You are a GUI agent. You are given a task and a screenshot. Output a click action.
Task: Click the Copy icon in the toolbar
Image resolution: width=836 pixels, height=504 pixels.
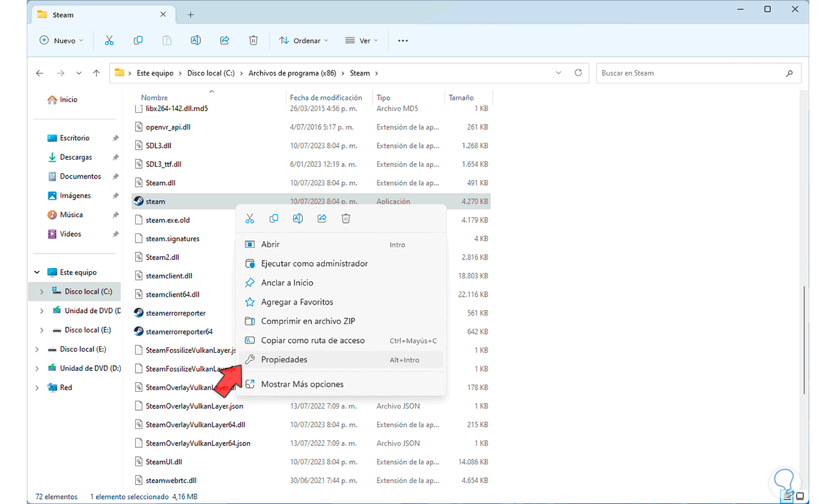click(138, 40)
